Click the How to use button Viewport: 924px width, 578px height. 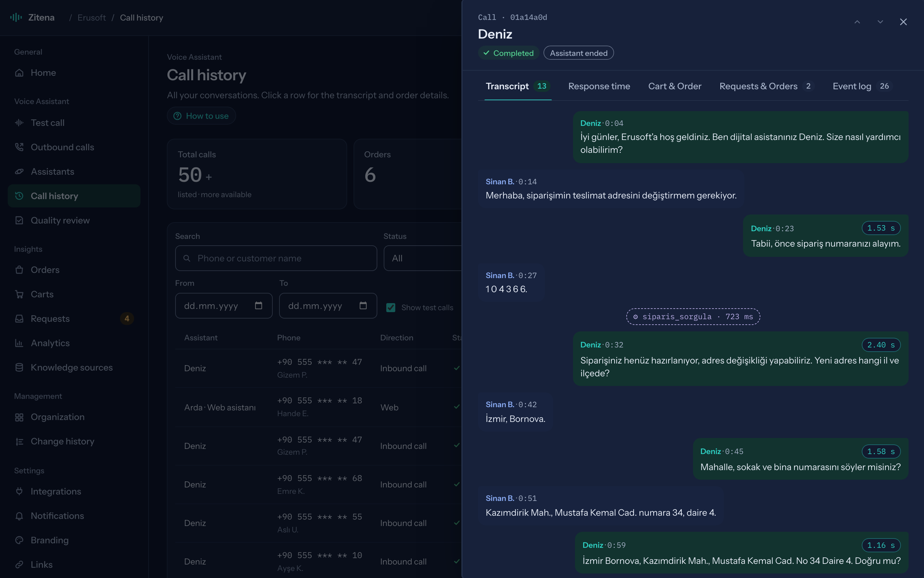click(201, 116)
